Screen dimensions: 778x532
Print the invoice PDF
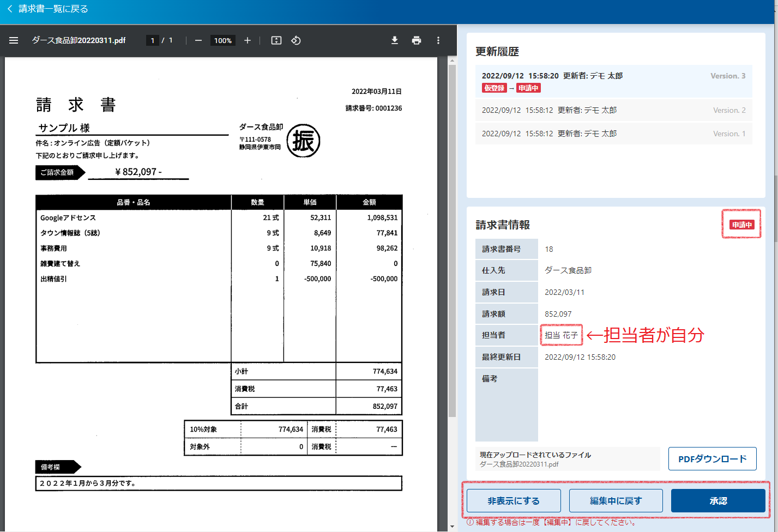click(x=417, y=40)
